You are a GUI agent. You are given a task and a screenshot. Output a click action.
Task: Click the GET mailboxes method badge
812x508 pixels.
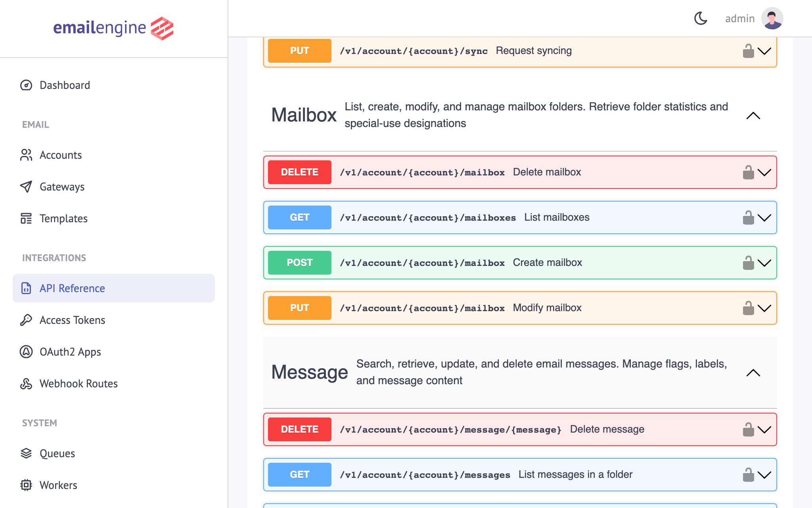click(x=300, y=217)
